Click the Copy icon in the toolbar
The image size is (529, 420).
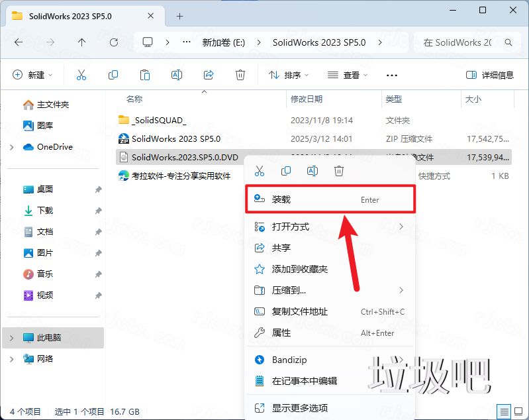point(113,75)
